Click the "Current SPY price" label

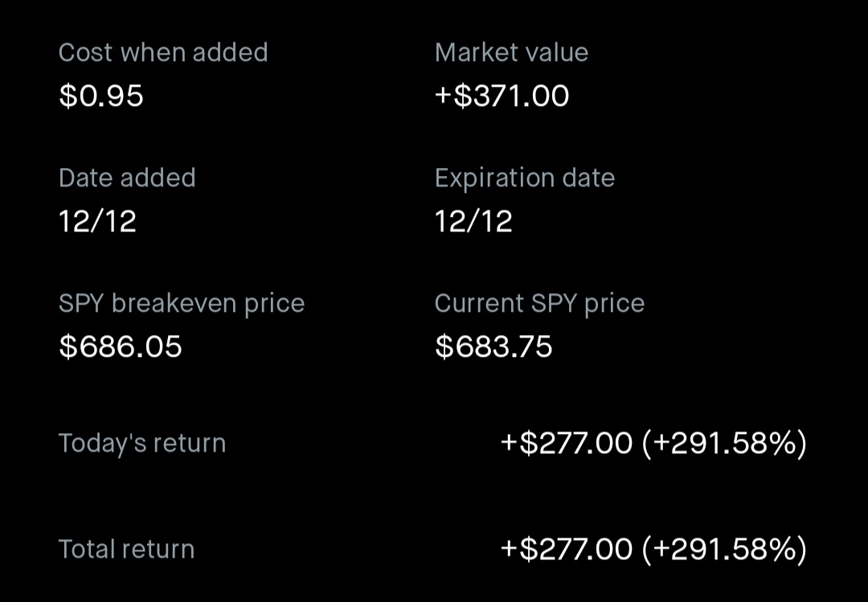tap(539, 303)
